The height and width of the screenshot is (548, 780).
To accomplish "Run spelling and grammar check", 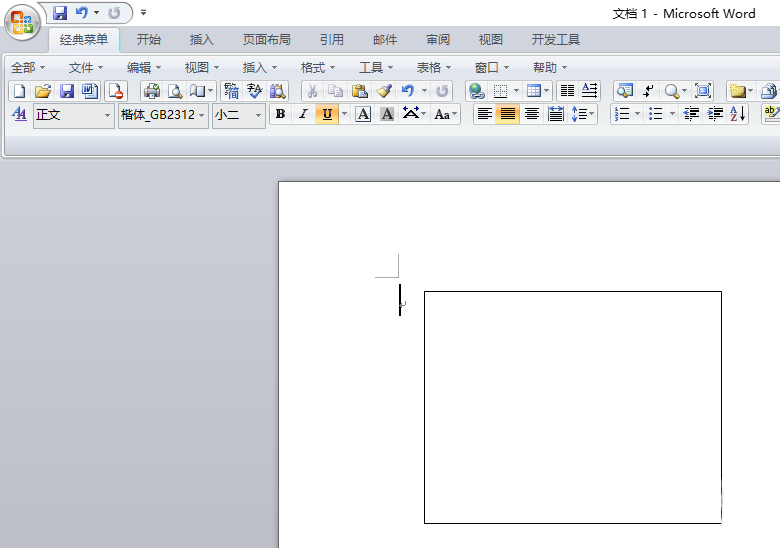I will pyautogui.click(x=255, y=91).
